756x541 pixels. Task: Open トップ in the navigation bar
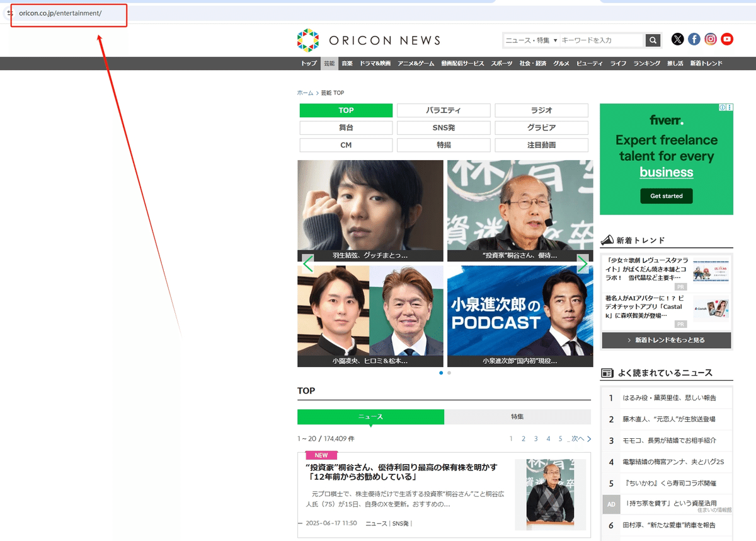[x=309, y=64]
